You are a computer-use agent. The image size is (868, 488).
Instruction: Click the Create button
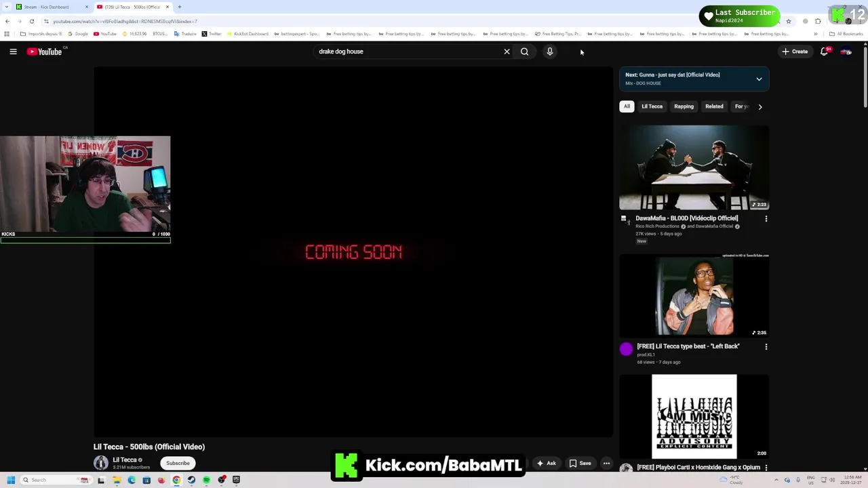tap(795, 52)
